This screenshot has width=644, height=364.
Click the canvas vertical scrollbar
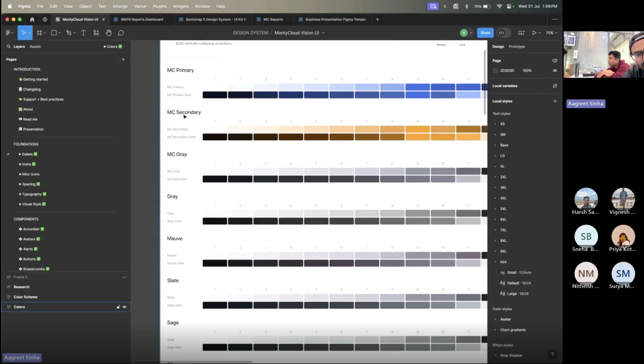click(485, 83)
